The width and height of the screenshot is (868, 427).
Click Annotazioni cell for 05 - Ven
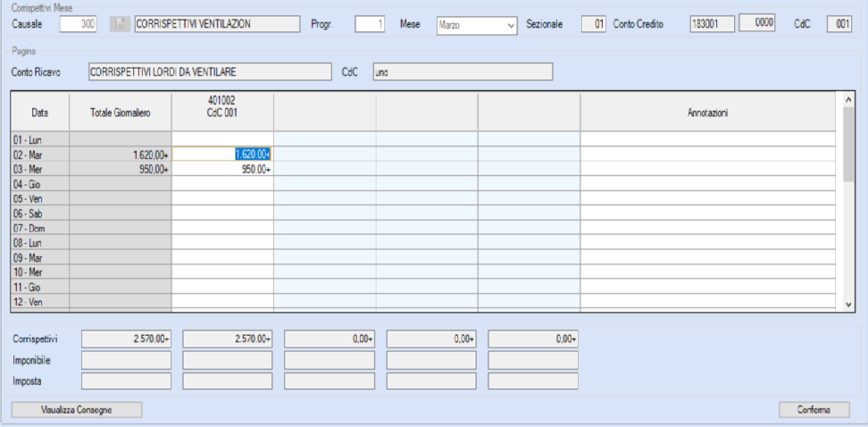707,199
